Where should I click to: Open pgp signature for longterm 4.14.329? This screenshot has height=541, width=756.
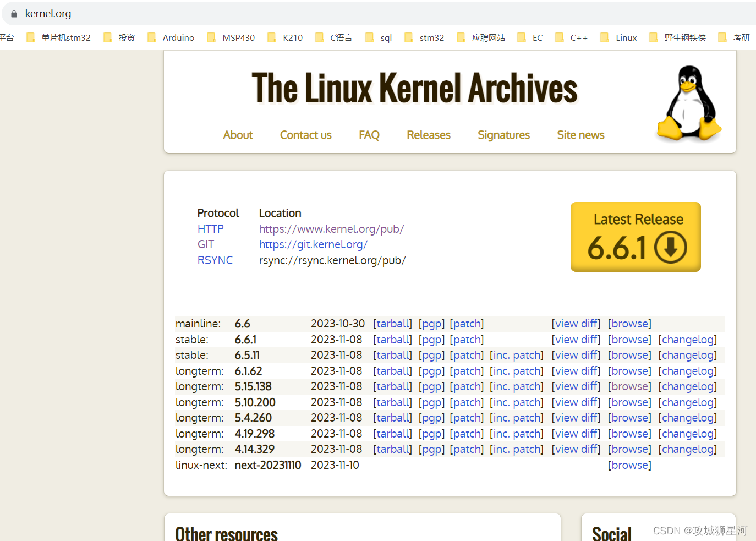(431, 449)
